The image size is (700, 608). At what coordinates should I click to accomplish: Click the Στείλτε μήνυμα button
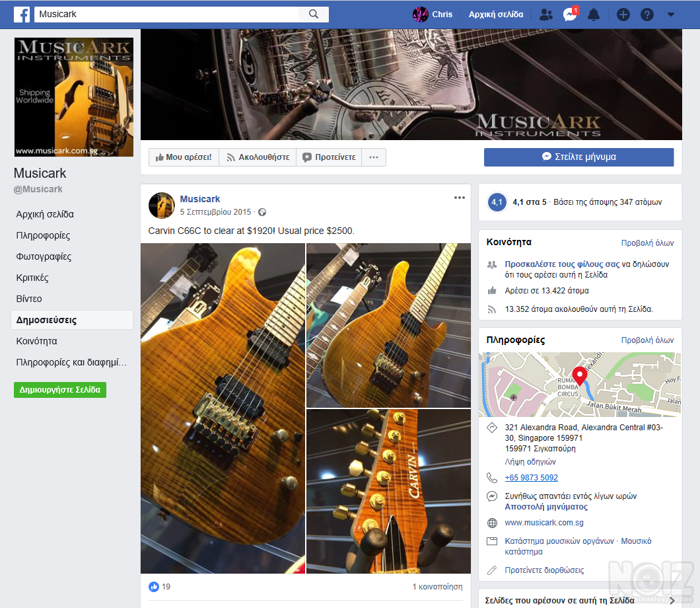click(x=578, y=157)
